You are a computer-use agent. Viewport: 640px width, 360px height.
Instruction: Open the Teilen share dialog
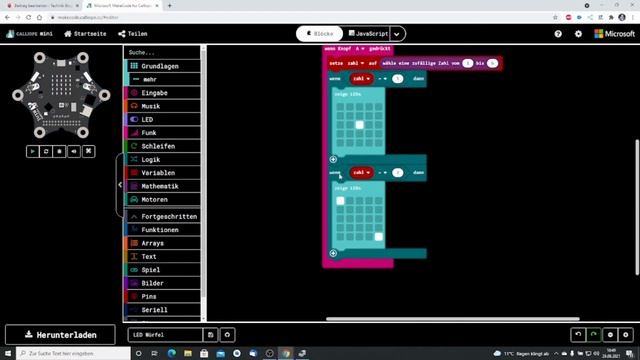[x=133, y=34]
